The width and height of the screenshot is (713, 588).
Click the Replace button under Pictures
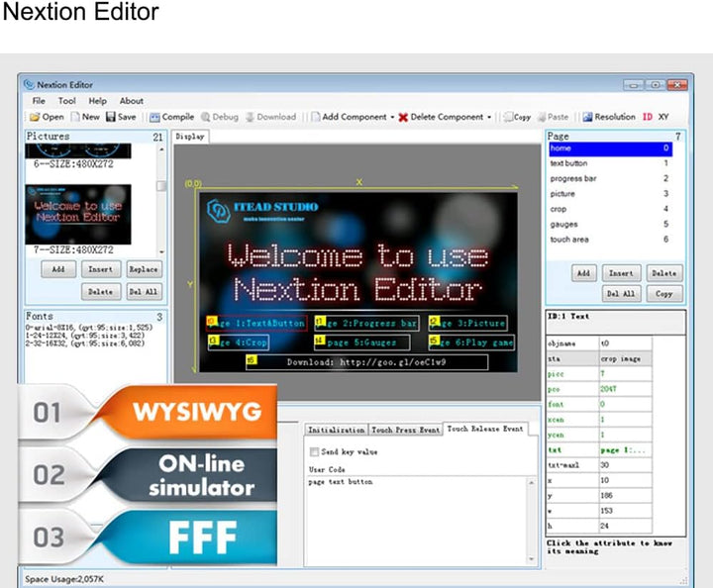coord(144,269)
